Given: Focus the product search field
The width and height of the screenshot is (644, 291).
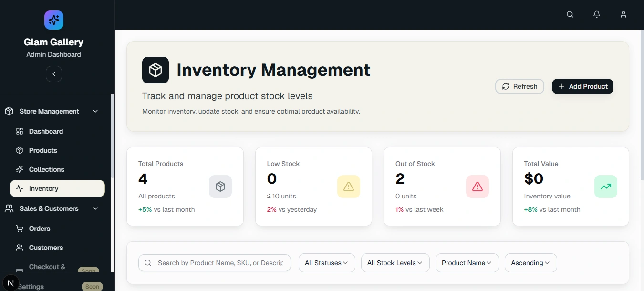Looking at the screenshot, I should pyautogui.click(x=219, y=263).
